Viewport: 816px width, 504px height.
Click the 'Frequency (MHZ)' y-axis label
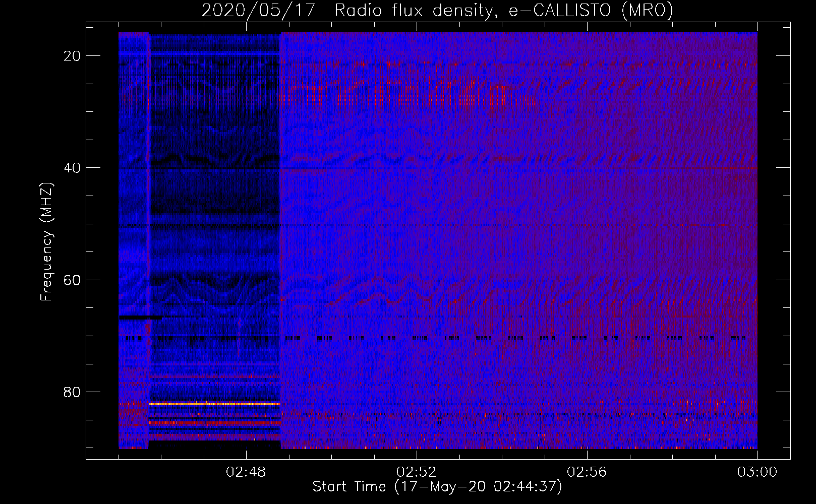tap(47, 242)
